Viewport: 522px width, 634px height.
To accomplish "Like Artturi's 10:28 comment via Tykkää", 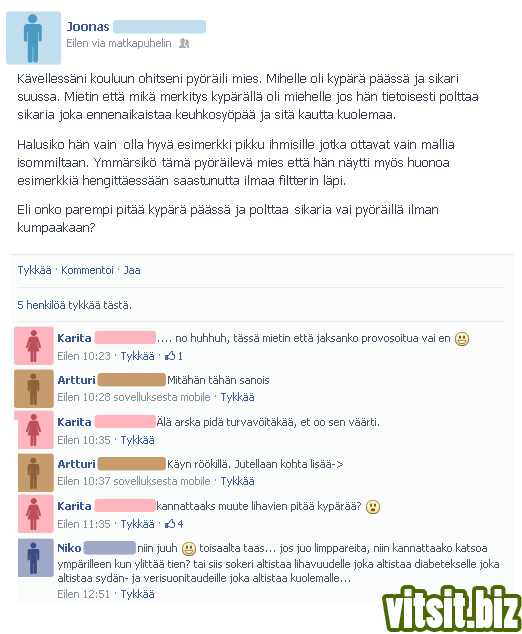I will tap(237, 397).
